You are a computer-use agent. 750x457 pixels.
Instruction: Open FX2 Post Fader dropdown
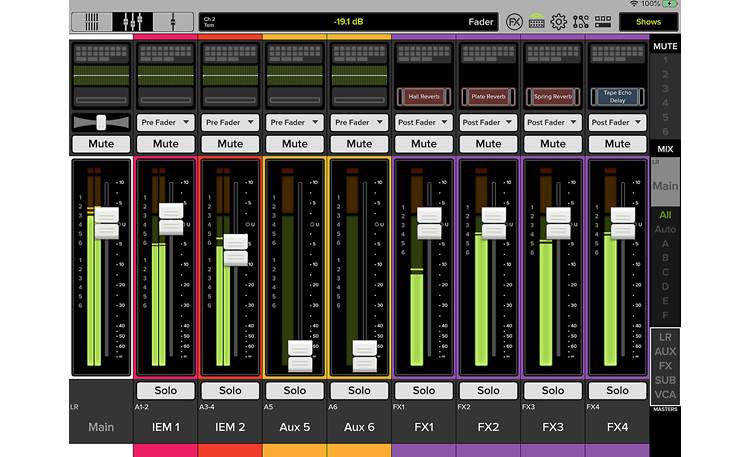[x=488, y=123]
